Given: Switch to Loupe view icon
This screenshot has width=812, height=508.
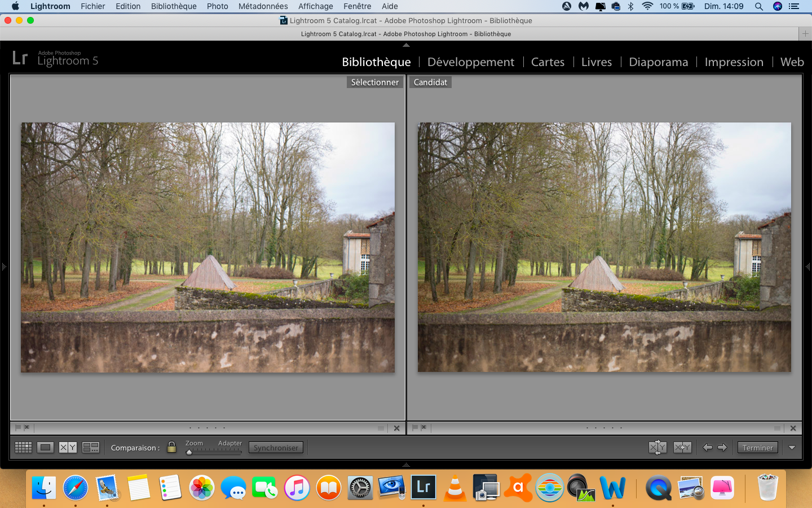Looking at the screenshot, I should pos(45,448).
